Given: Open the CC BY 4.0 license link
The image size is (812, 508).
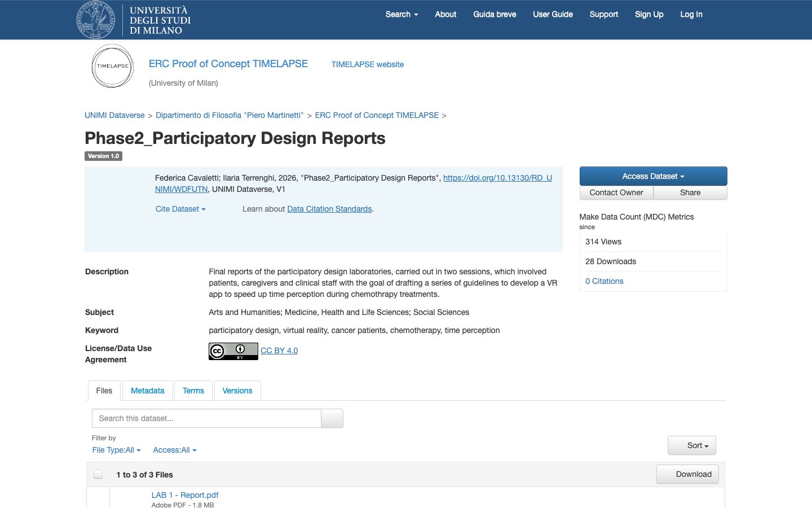Looking at the screenshot, I should [279, 351].
